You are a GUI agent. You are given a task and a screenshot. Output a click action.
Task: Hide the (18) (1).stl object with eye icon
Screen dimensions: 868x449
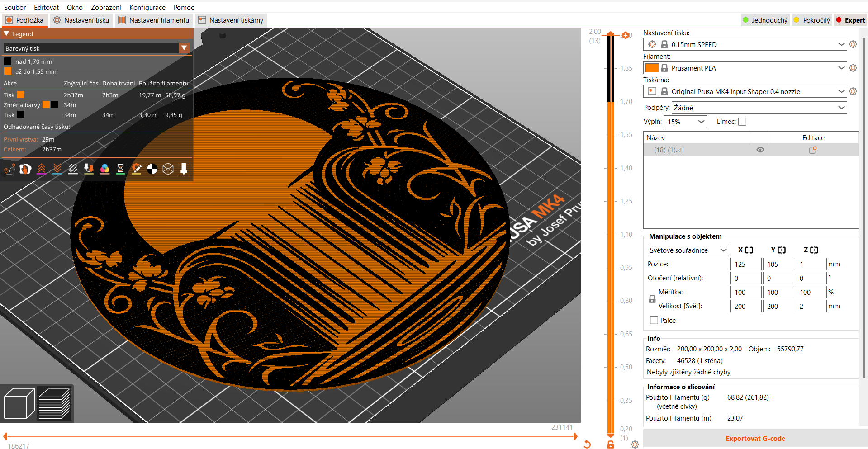point(760,150)
